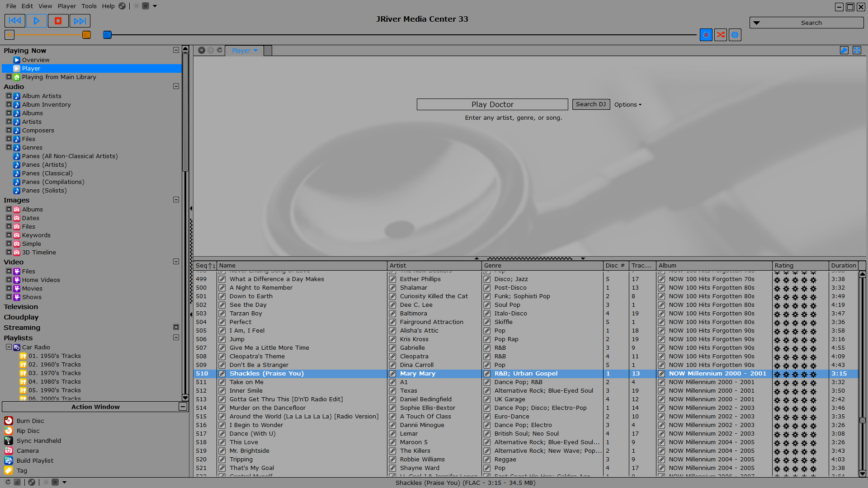The width and height of the screenshot is (868, 488).
Task: Expand the Genres tree node
Action: [9, 147]
